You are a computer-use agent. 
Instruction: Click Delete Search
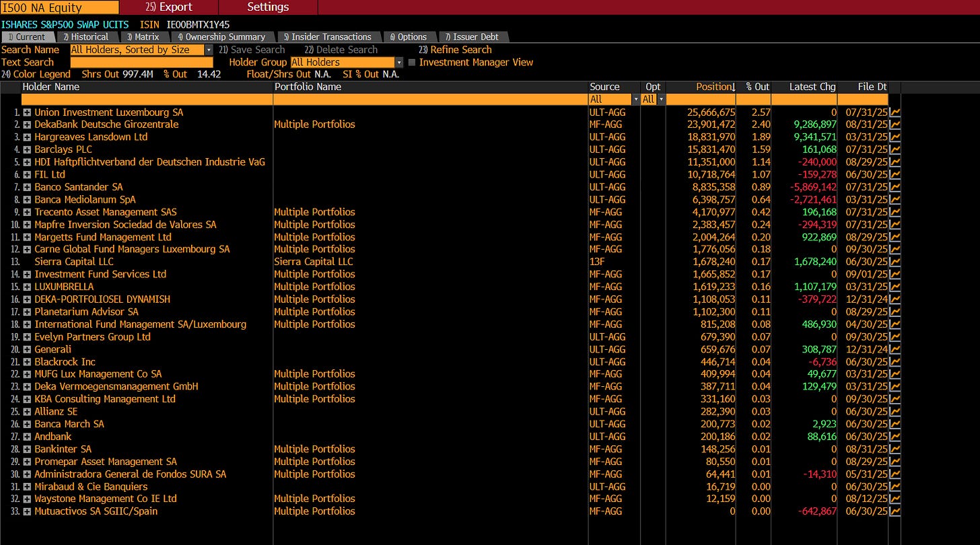tap(342, 50)
